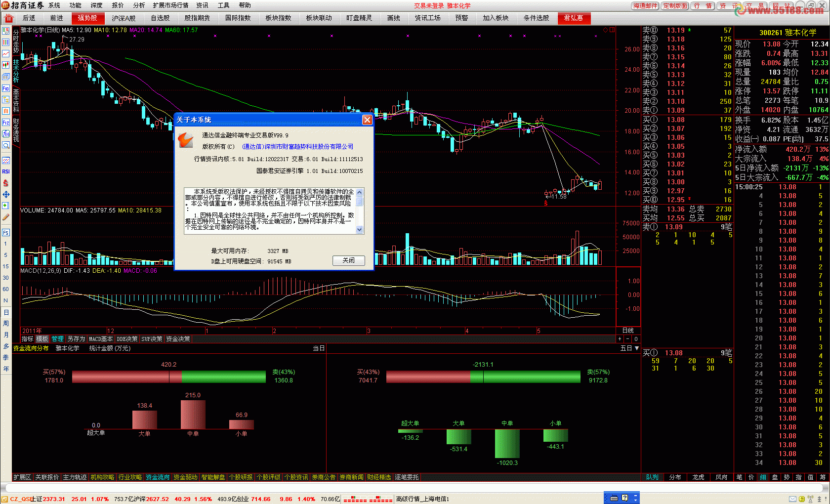
Task: Open the 资金流向 bottom tab
Action: click(x=158, y=477)
